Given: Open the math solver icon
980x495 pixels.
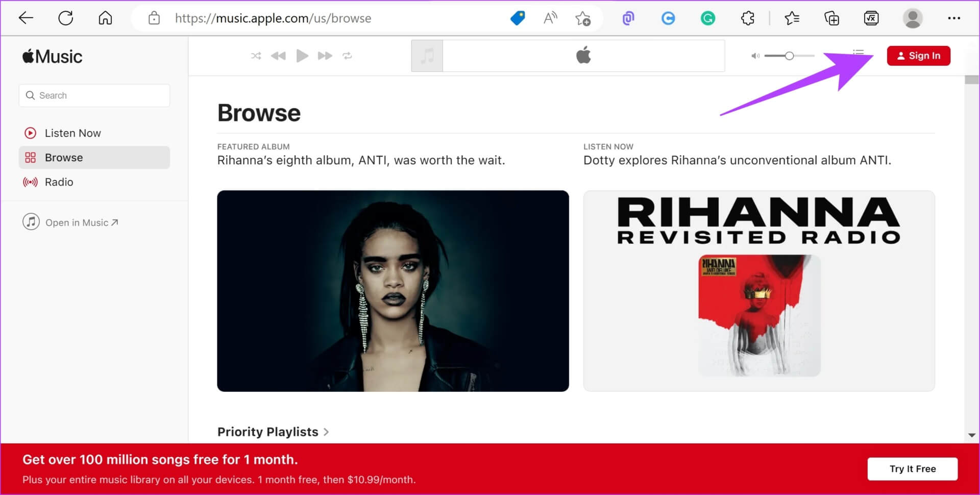Looking at the screenshot, I should click(871, 18).
